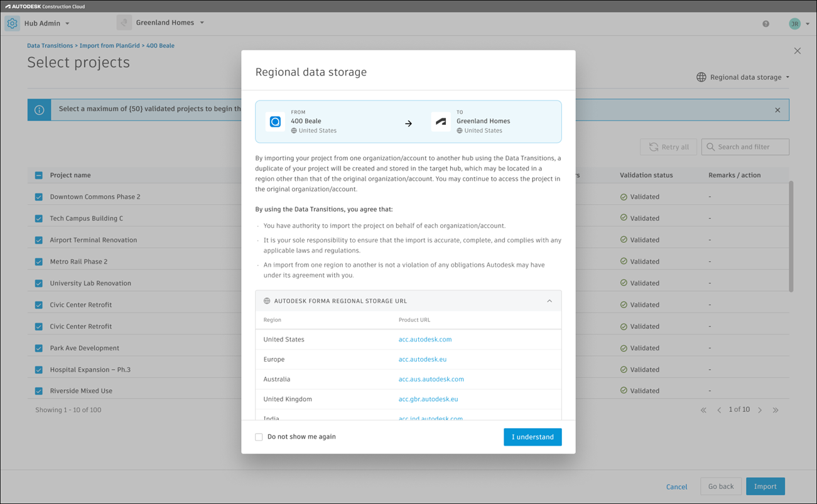Image resolution: width=817 pixels, height=504 pixels.
Task: Click the Showing 1 - 10 of 100 text
Action: pos(68,410)
